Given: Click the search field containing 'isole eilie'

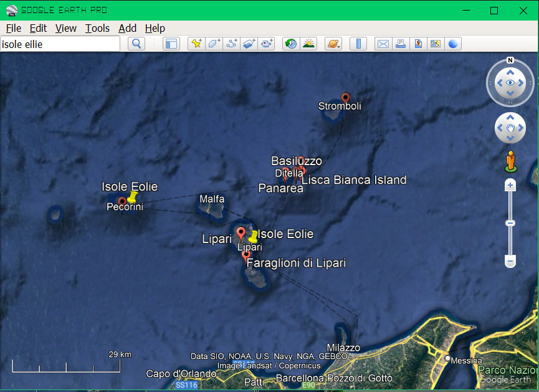Looking at the screenshot, I should pos(60,44).
